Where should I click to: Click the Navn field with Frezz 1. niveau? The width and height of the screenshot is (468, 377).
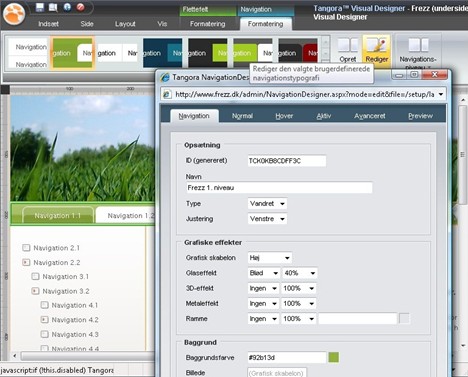point(279,188)
